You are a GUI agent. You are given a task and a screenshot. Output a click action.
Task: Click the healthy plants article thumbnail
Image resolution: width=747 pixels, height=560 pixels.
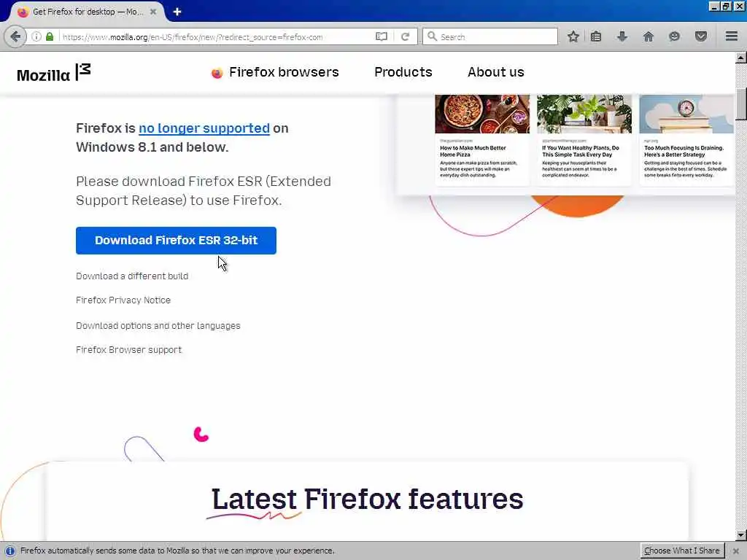(584, 114)
